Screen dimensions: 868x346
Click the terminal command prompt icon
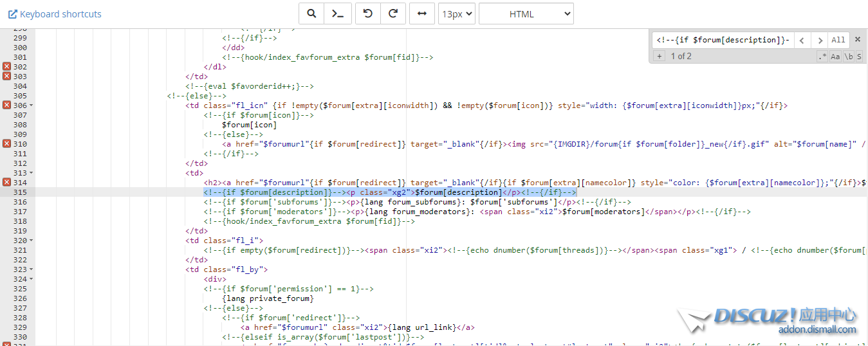pyautogui.click(x=337, y=14)
